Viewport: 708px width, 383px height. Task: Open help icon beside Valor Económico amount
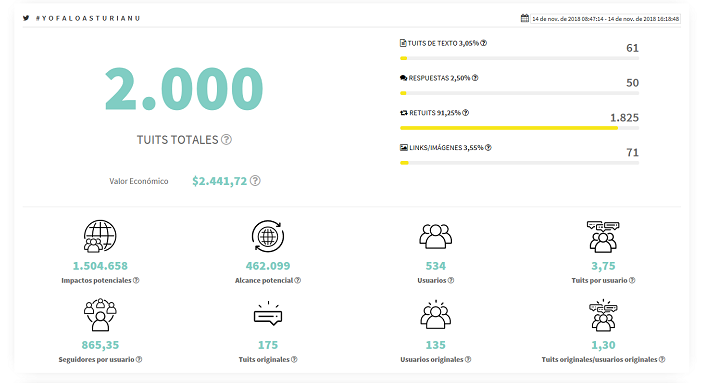click(255, 181)
